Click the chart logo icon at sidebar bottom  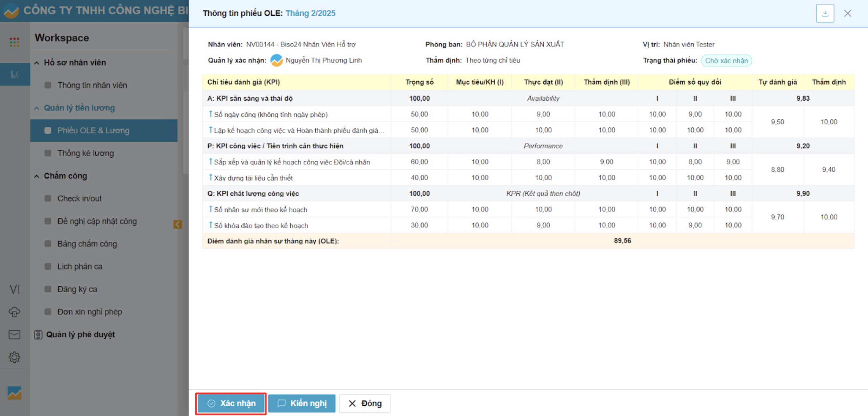(14, 393)
